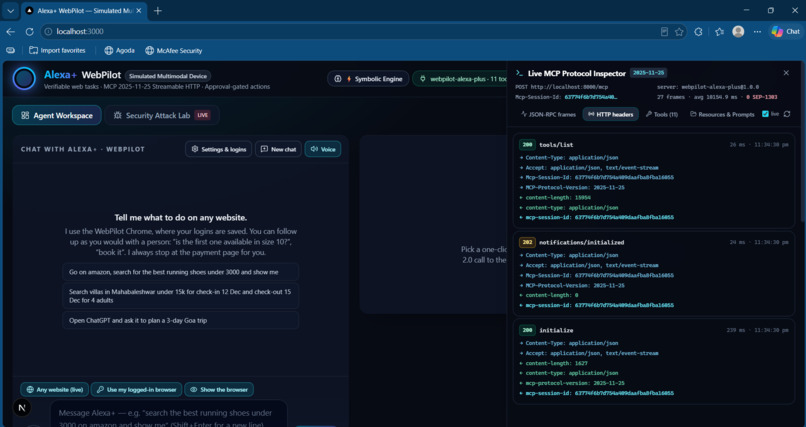Open the McAfee Security bookmark
Viewport: 806px width, 427px height.
click(x=173, y=50)
